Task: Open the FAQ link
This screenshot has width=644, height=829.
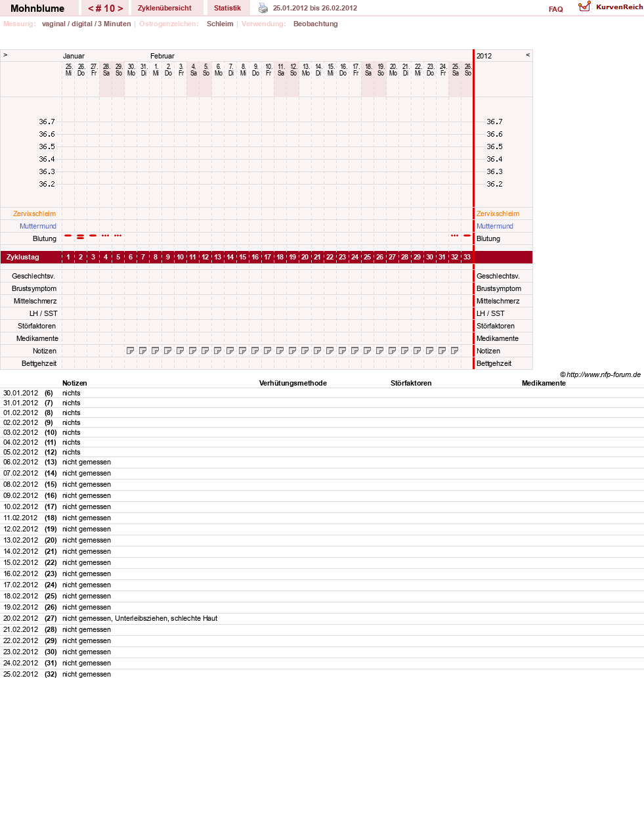Action: [556, 9]
